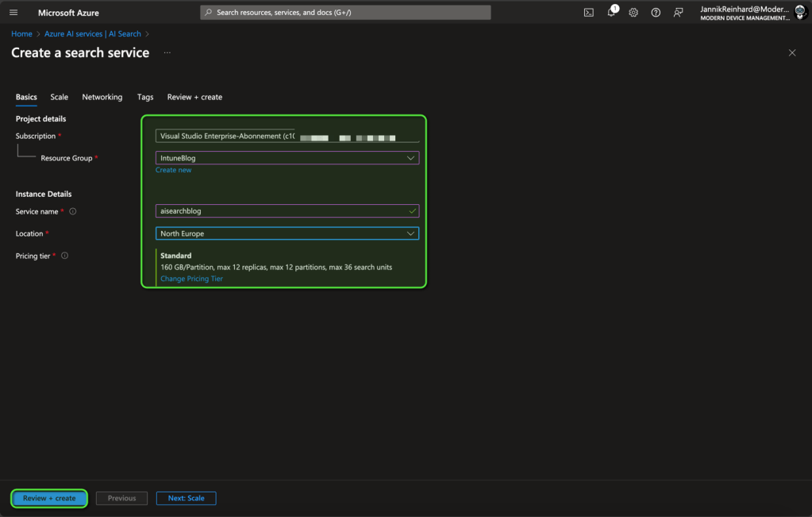Click the Change Pricing Tier link

[x=191, y=279]
